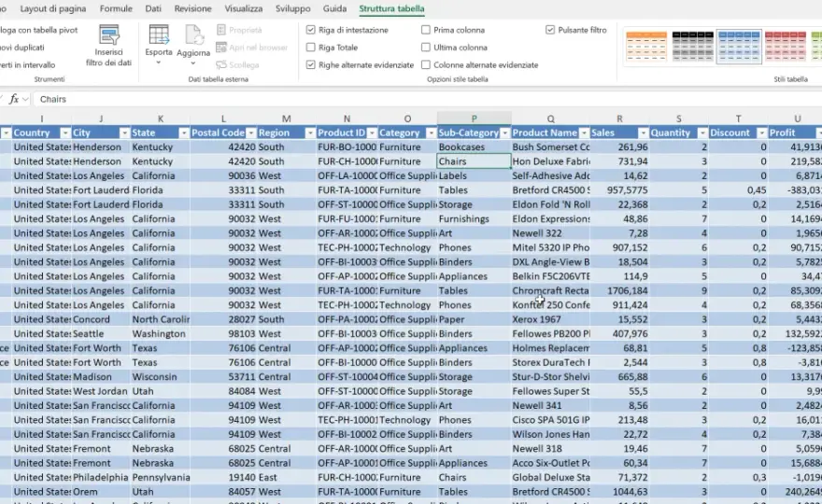822x504 pixels.
Task: Apply the red table style swatch
Action: click(x=785, y=46)
